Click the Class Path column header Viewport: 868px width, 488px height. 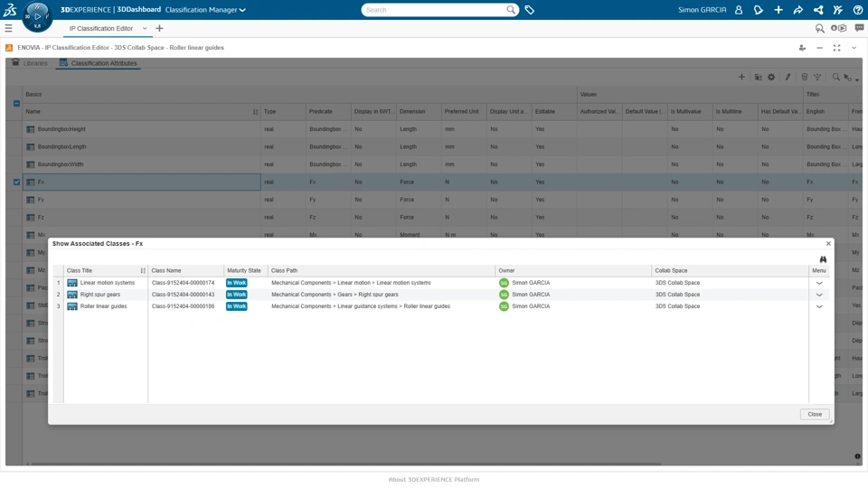point(382,270)
